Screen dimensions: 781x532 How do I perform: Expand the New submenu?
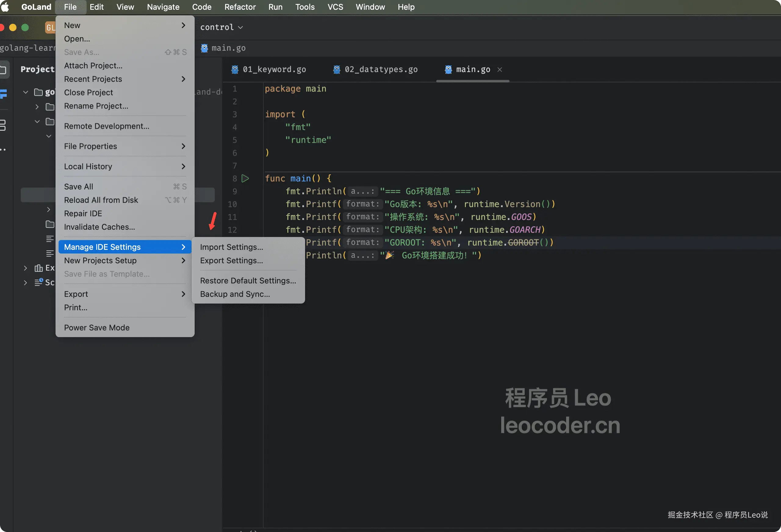tap(125, 25)
